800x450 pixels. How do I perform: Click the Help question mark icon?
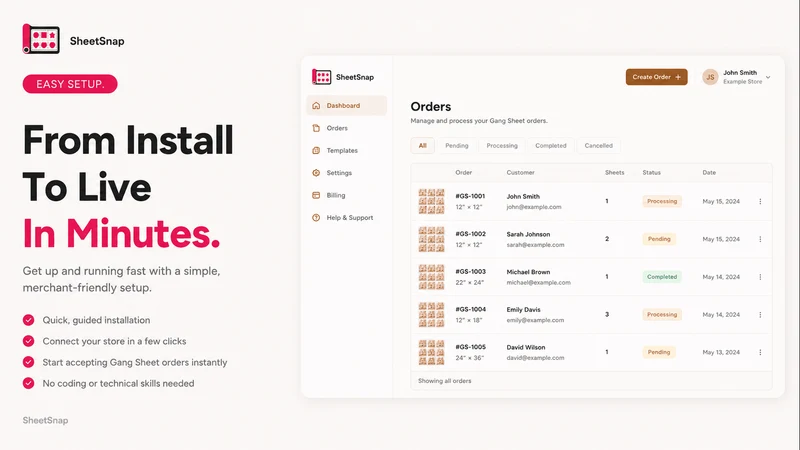(316, 218)
